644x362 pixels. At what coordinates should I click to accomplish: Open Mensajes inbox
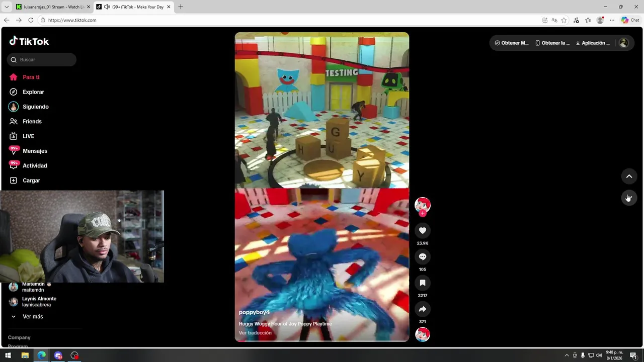28,151
